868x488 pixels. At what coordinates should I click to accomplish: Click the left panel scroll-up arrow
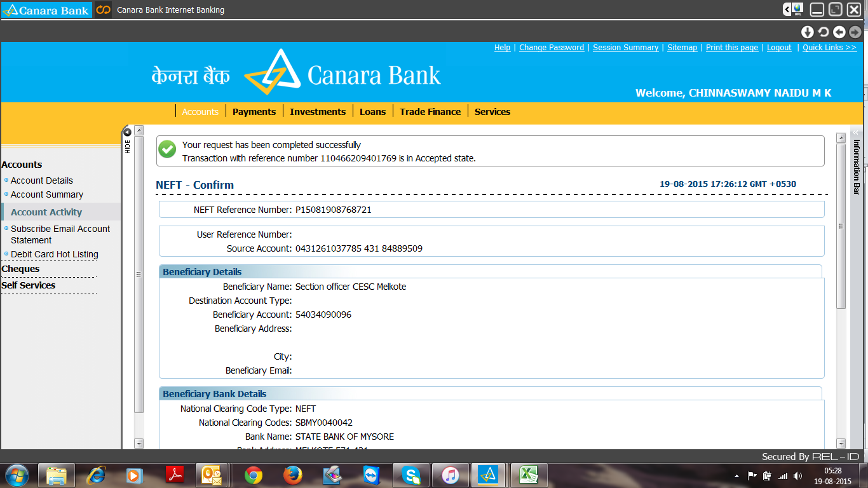pos(139,130)
